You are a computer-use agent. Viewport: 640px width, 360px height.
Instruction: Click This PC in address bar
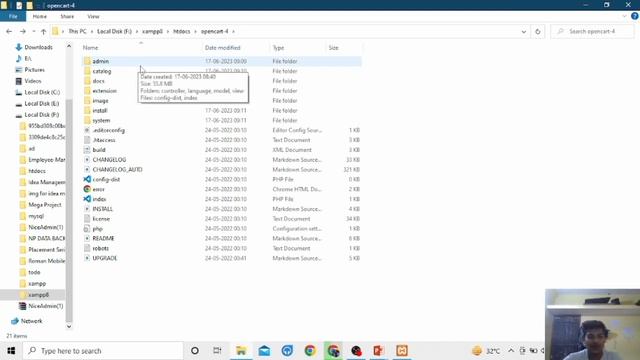(77, 31)
